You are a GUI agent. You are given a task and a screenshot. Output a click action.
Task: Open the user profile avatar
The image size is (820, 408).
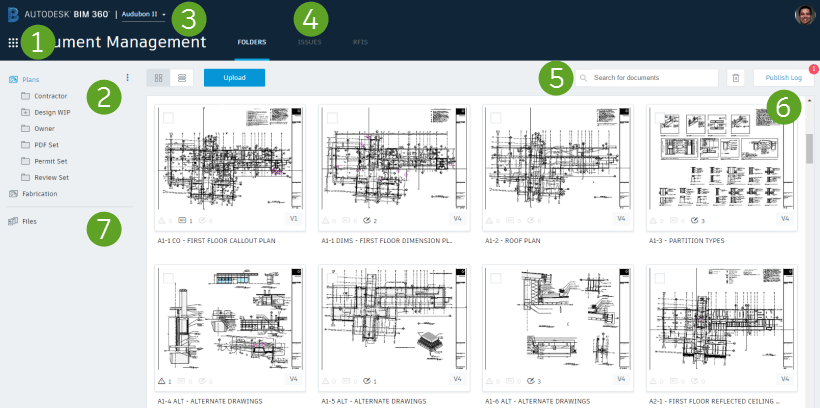tap(805, 15)
